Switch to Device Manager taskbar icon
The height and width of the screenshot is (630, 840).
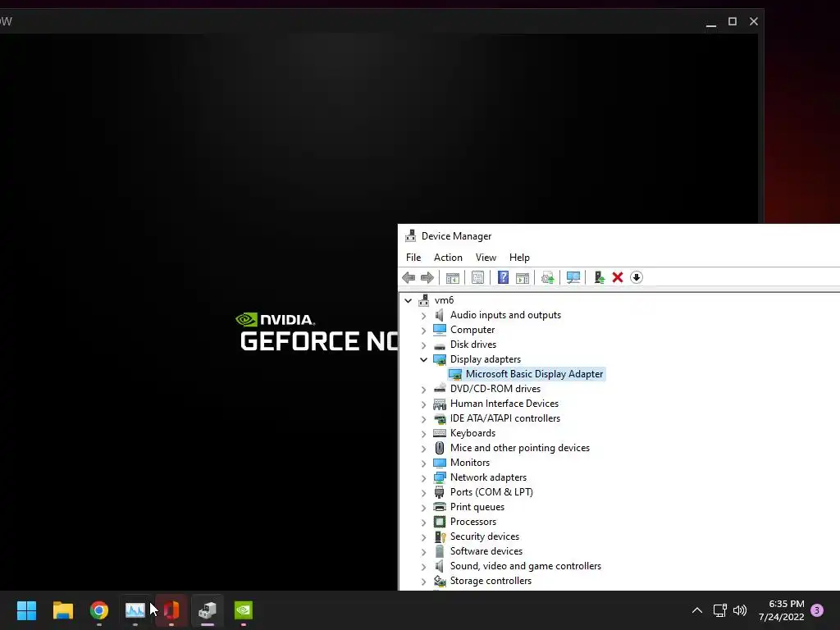tap(208, 610)
